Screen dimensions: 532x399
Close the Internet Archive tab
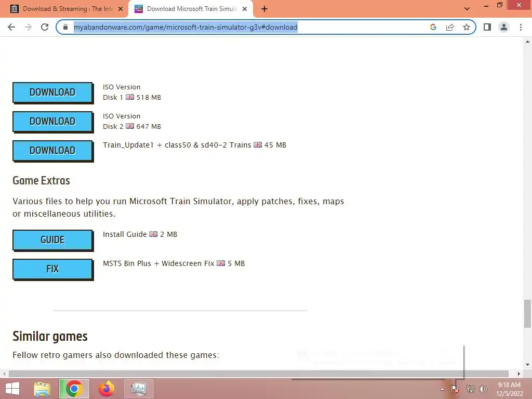pos(121,9)
